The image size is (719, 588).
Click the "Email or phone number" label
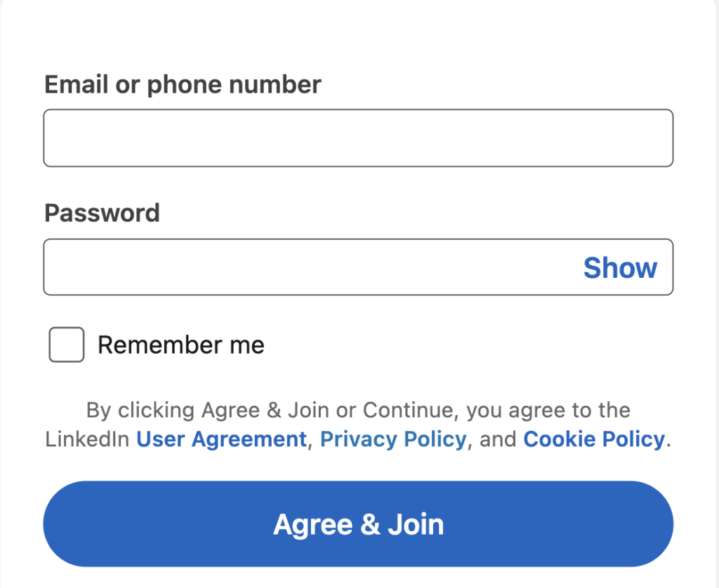[x=183, y=85]
